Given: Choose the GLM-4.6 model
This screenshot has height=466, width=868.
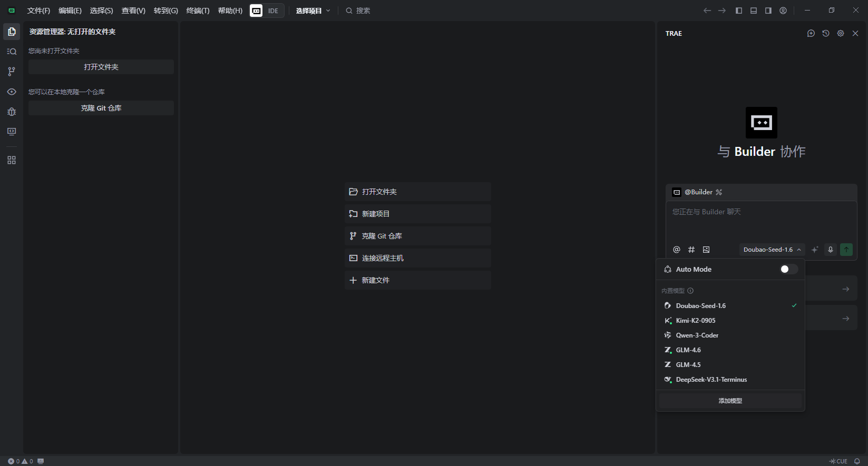Looking at the screenshot, I should tap(730, 350).
